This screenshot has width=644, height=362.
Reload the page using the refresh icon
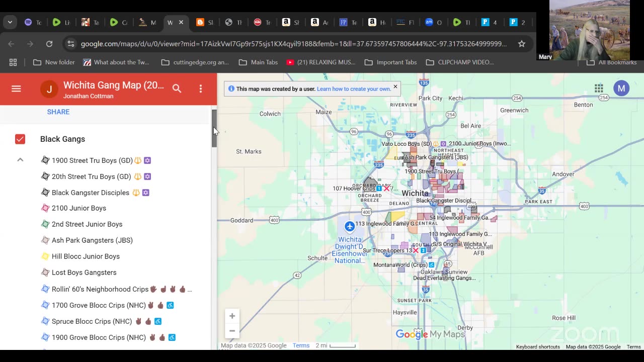point(49,44)
